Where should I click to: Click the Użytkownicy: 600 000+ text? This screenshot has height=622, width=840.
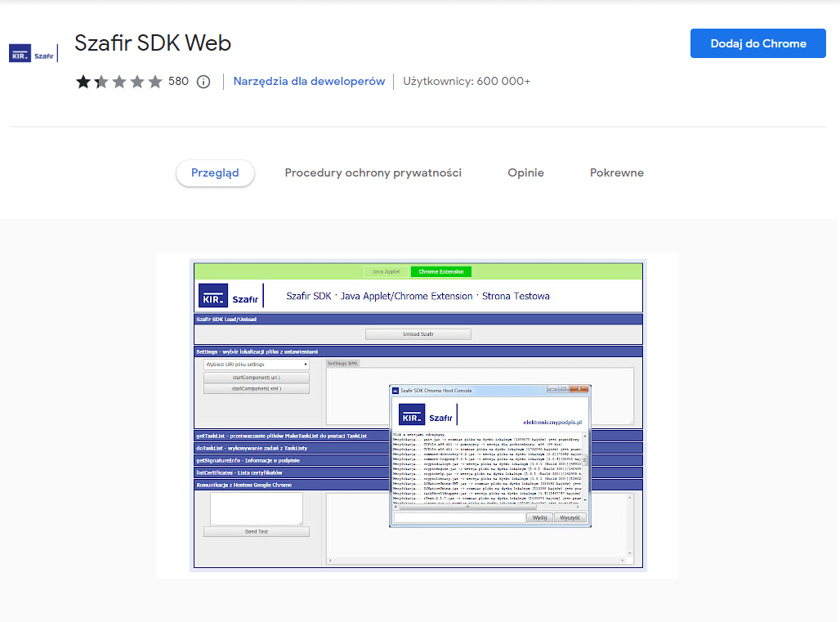[x=467, y=82]
